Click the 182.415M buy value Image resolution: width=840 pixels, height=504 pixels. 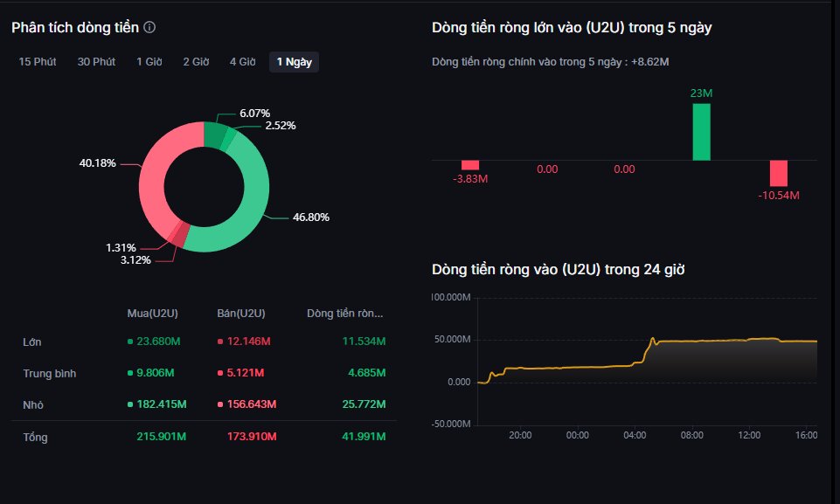[x=162, y=404]
